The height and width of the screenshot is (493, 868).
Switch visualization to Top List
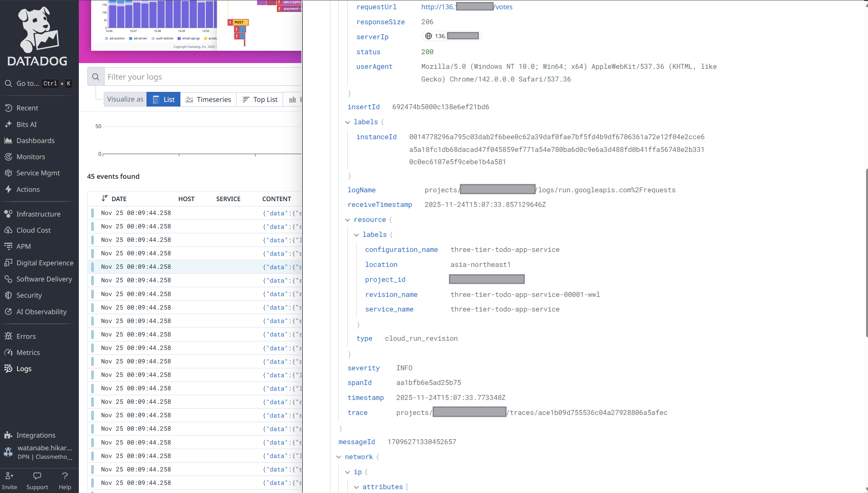tap(260, 100)
